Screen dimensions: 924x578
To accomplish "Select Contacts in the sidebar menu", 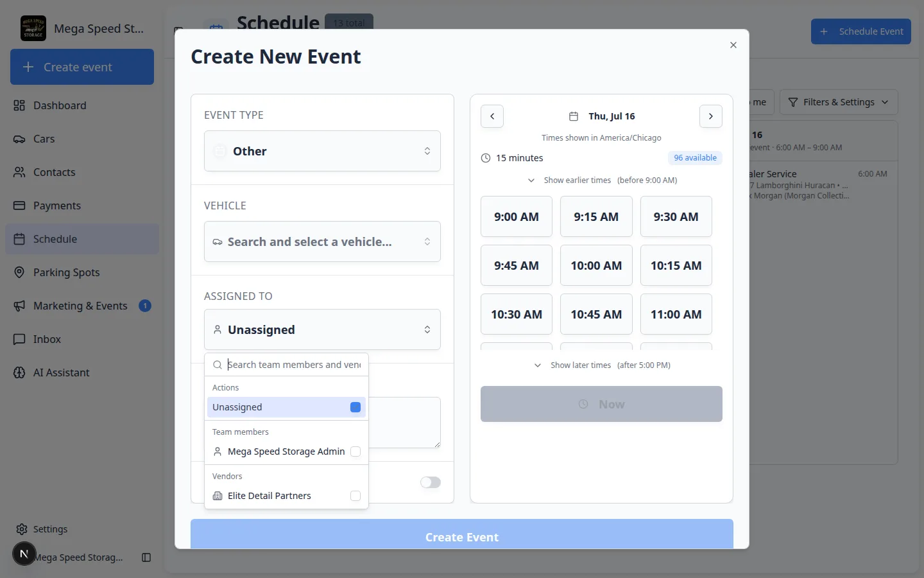I will (x=82, y=172).
